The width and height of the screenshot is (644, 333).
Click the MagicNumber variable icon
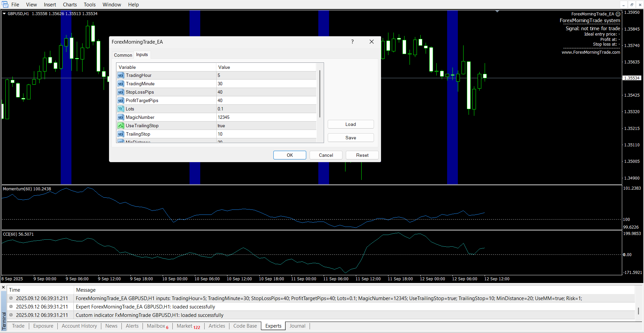pyautogui.click(x=120, y=117)
